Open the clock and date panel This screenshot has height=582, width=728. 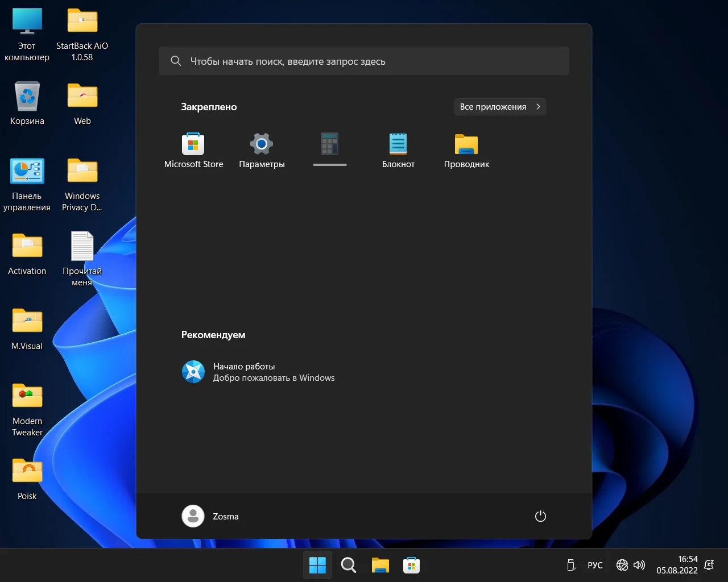pos(677,565)
